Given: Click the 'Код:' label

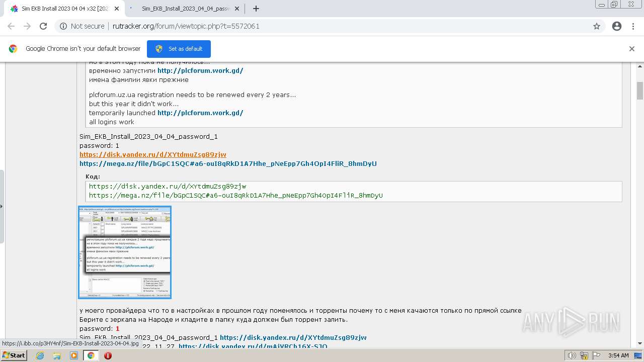Looking at the screenshot, I should pyautogui.click(x=93, y=176).
